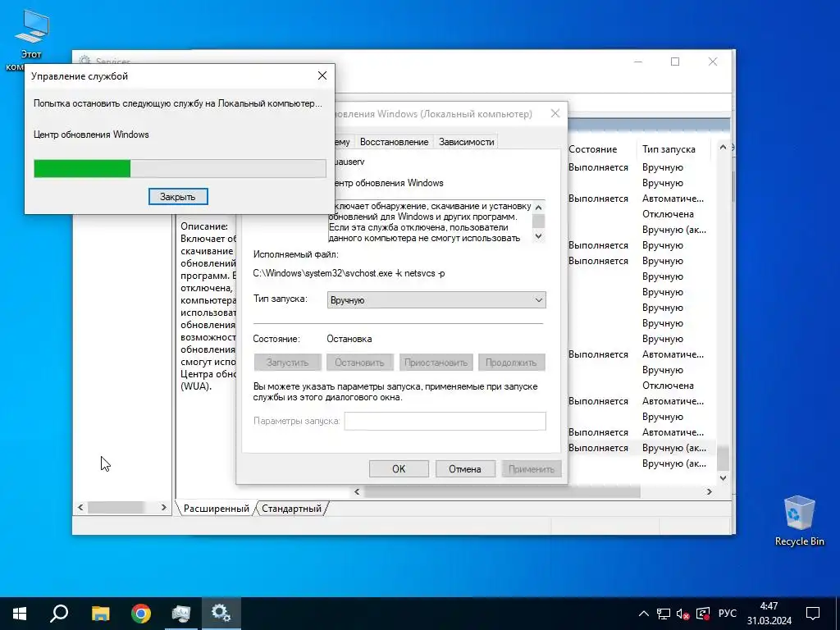Viewport: 840px width, 630px height.
Task: Click the OK button in properties
Action: pos(399,468)
